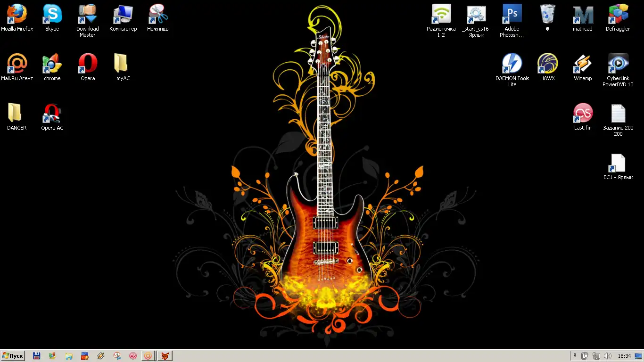The width and height of the screenshot is (644, 362).
Task: Expand hidden system tray icons
Action: coord(575,356)
